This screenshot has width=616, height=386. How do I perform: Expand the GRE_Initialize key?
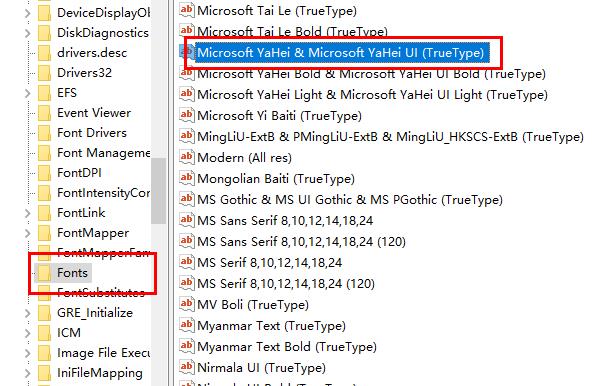click(28, 313)
